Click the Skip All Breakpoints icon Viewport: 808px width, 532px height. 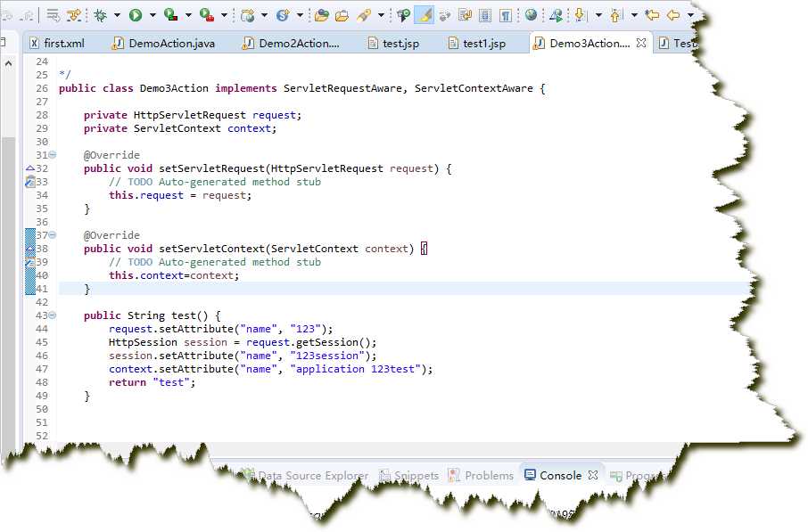(445, 15)
